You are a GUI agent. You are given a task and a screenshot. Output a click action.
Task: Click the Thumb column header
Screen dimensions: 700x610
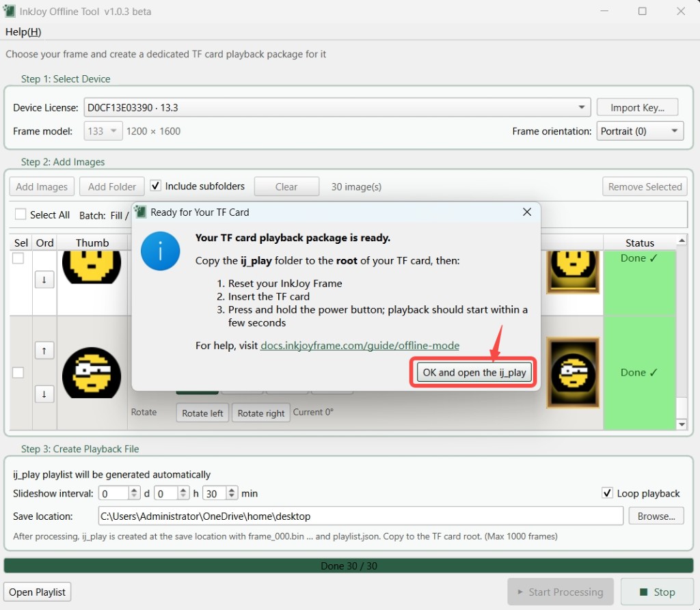coord(92,242)
